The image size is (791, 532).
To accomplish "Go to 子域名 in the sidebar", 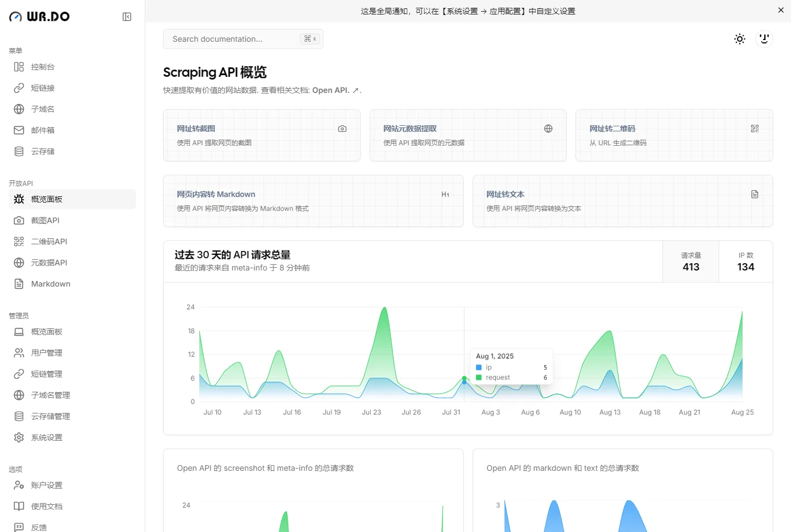I will (72, 109).
